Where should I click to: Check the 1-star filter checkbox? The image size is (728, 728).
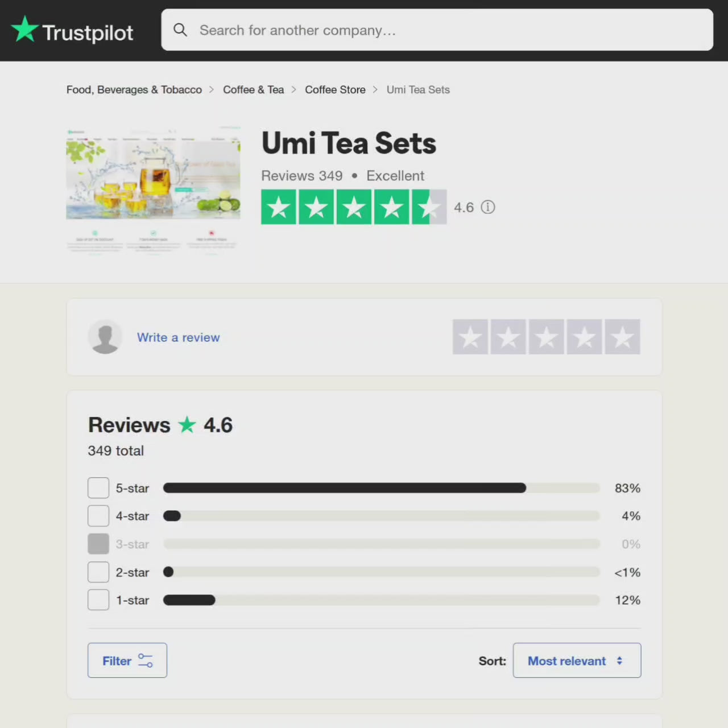click(98, 600)
